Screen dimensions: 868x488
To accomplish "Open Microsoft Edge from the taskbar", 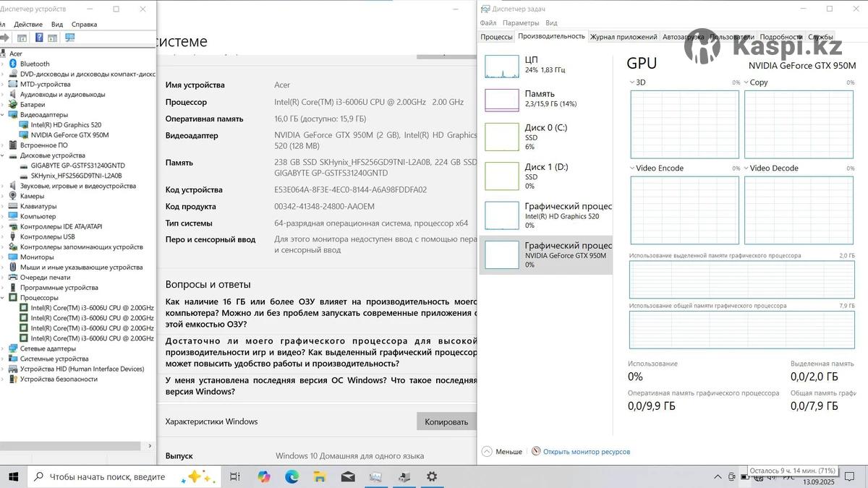I will (x=292, y=476).
